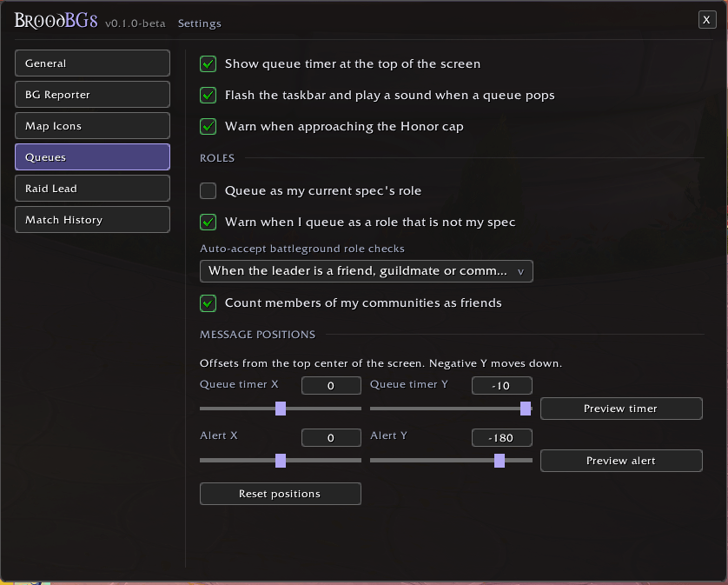
Task: Open the Match History section
Action: coord(92,219)
